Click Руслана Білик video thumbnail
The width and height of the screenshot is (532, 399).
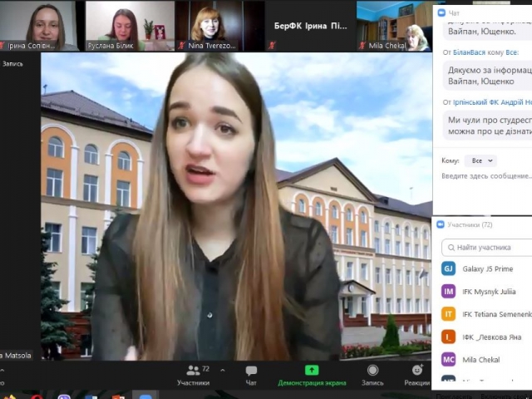(130, 26)
